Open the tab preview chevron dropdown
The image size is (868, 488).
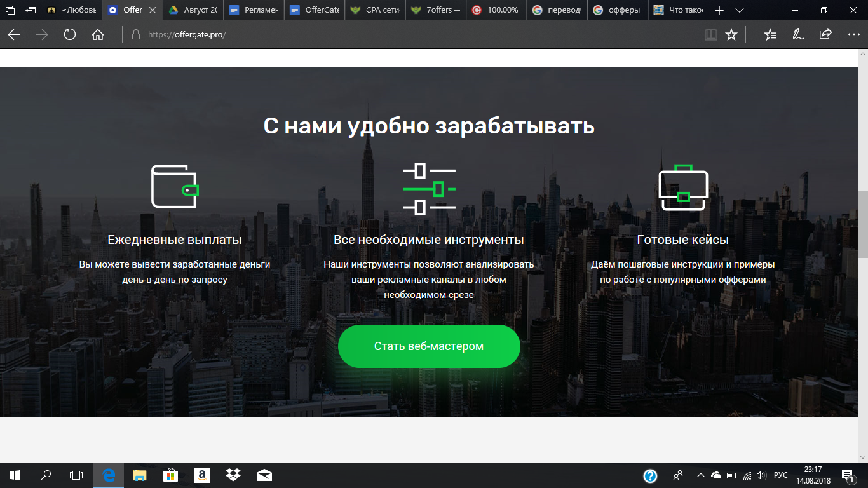(x=738, y=10)
